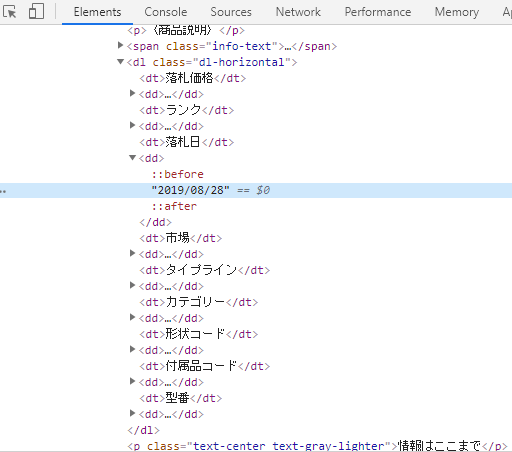The image size is (512, 452).
Task: Activate the inspect element picker icon
Action: (x=10, y=12)
